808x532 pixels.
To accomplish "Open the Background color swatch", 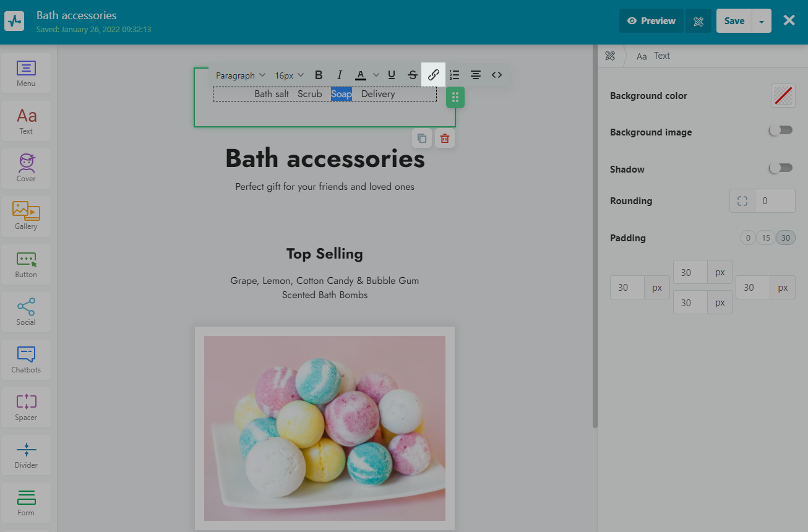I will pyautogui.click(x=783, y=96).
